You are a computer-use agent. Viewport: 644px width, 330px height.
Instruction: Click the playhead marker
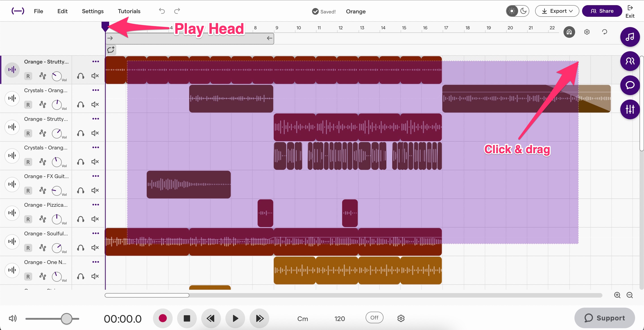coord(105,27)
